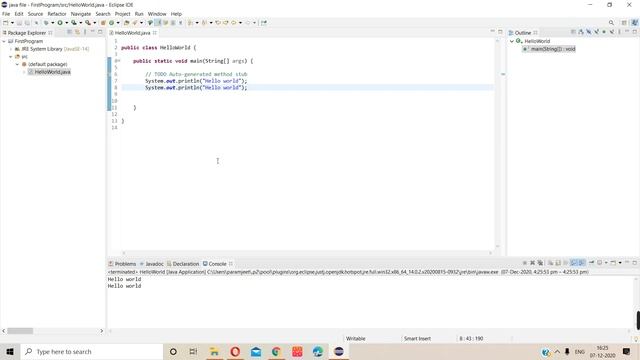
Task: Minimize the editor area
Action: click(492, 32)
